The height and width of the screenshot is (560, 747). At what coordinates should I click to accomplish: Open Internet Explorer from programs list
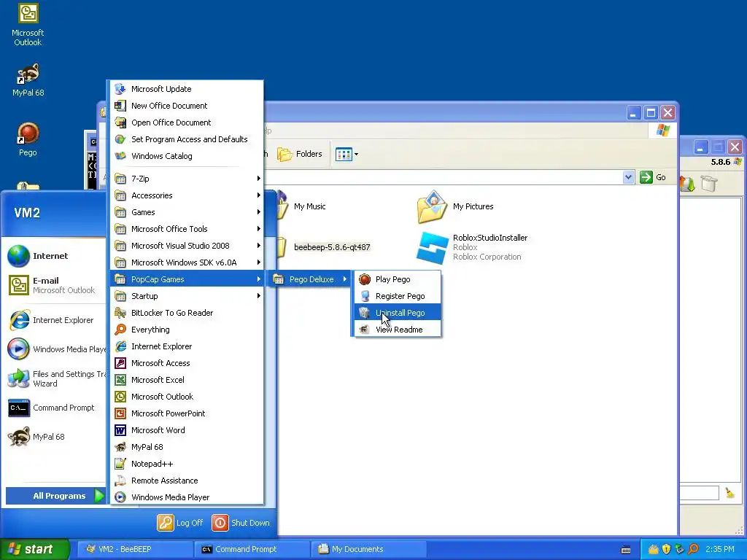(187, 346)
